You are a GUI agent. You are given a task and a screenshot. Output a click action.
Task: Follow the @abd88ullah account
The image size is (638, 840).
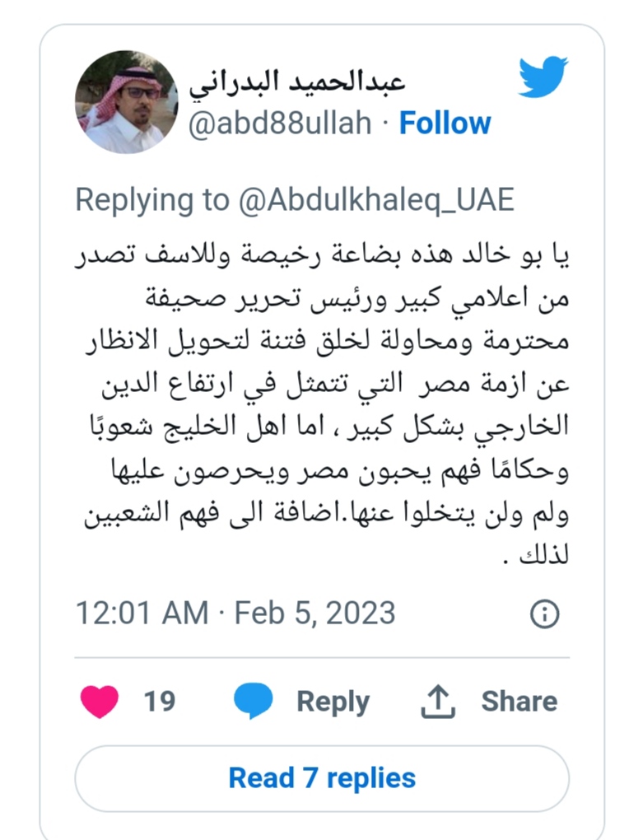pyautogui.click(x=445, y=124)
